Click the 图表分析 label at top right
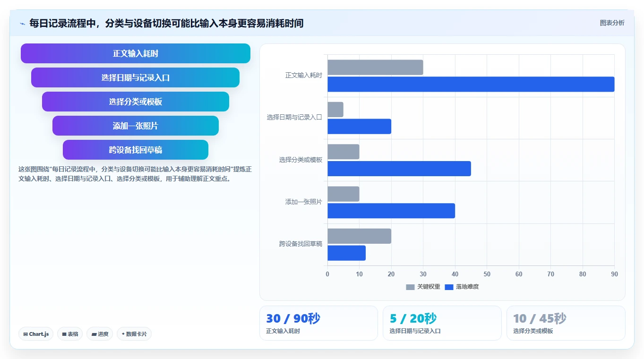This screenshot has height=359, width=644. pyautogui.click(x=612, y=23)
